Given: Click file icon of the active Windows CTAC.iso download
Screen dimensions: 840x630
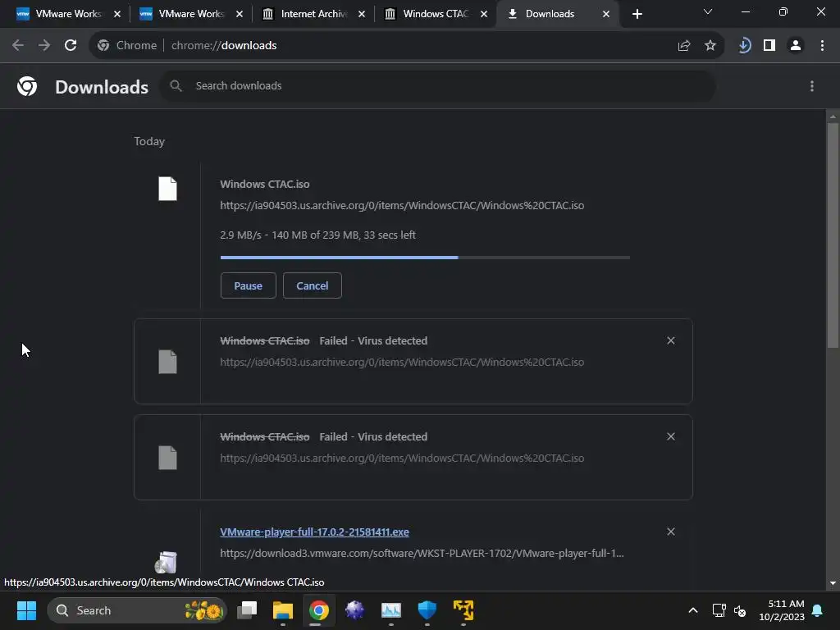Looking at the screenshot, I should [167, 189].
